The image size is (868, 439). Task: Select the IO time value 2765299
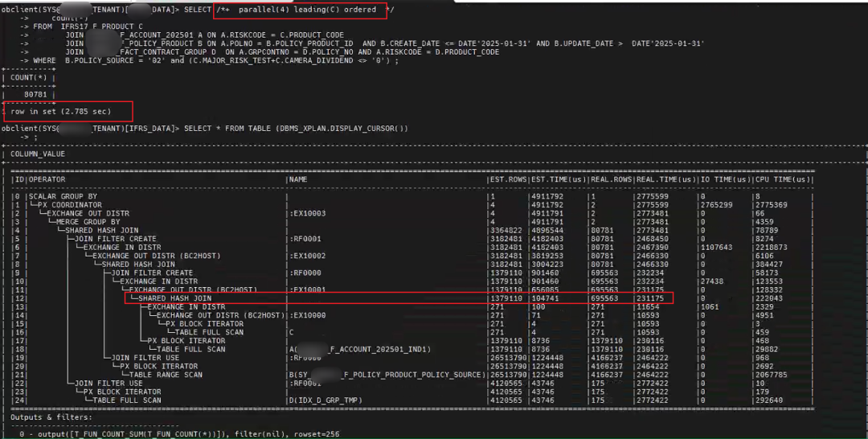[716, 205]
